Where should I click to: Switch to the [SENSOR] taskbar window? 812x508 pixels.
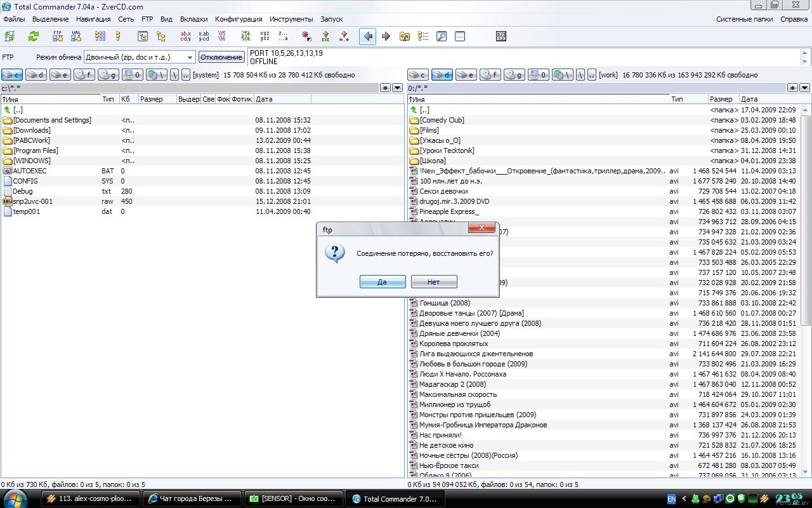tap(294, 499)
